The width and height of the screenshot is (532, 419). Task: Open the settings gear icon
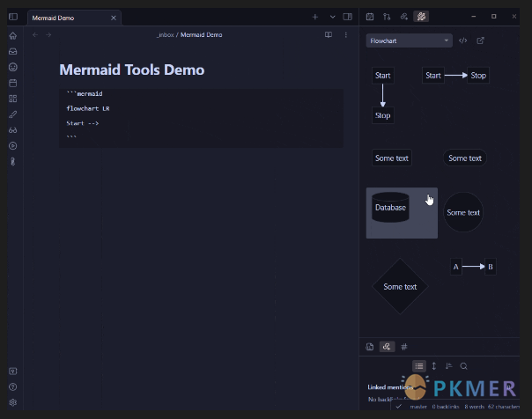(x=13, y=402)
